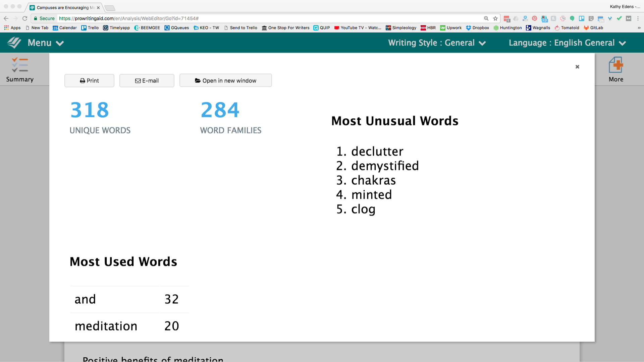Click the browser zoom magnifier icon
The width and height of the screenshot is (644, 362).
point(486,18)
